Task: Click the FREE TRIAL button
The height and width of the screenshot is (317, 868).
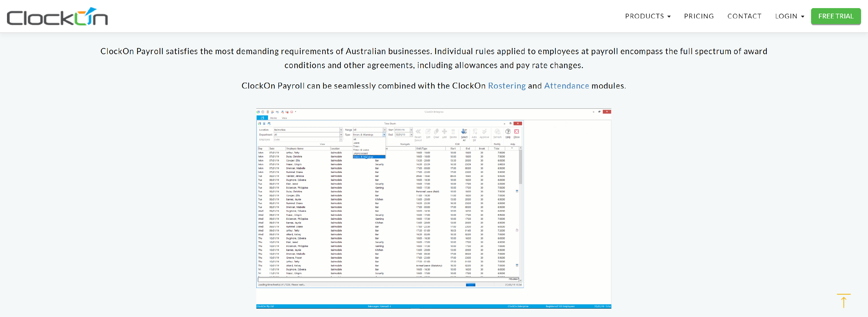Action: pyautogui.click(x=836, y=16)
